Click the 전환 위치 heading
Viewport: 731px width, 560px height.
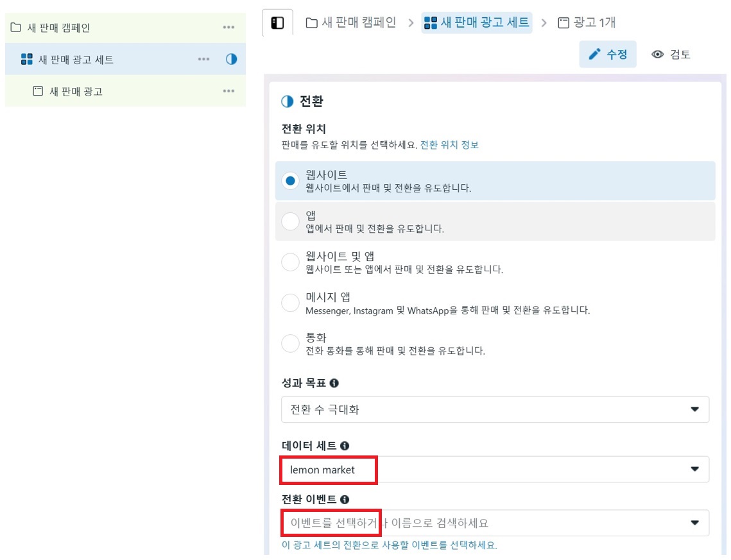304,128
